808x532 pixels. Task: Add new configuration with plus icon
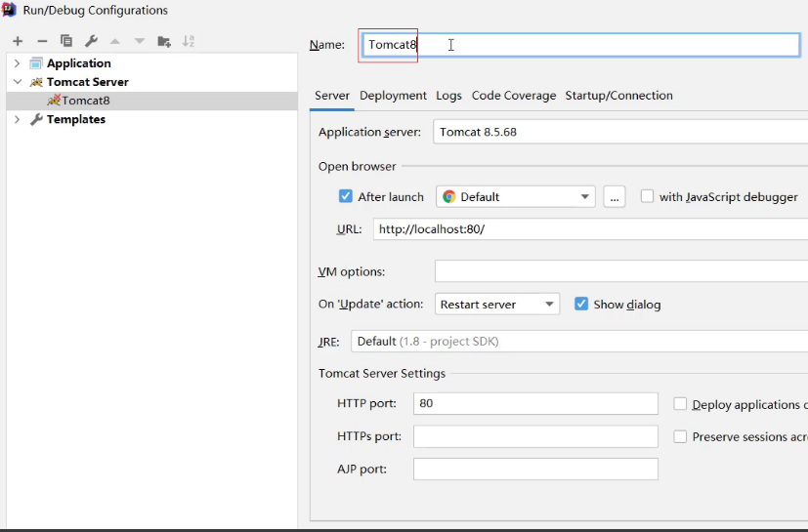18,41
